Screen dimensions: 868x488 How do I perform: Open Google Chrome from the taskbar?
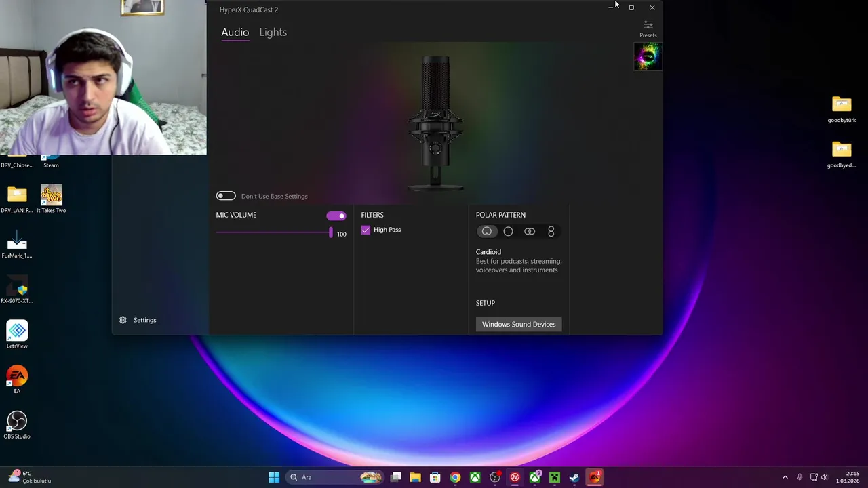click(x=455, y=477)
